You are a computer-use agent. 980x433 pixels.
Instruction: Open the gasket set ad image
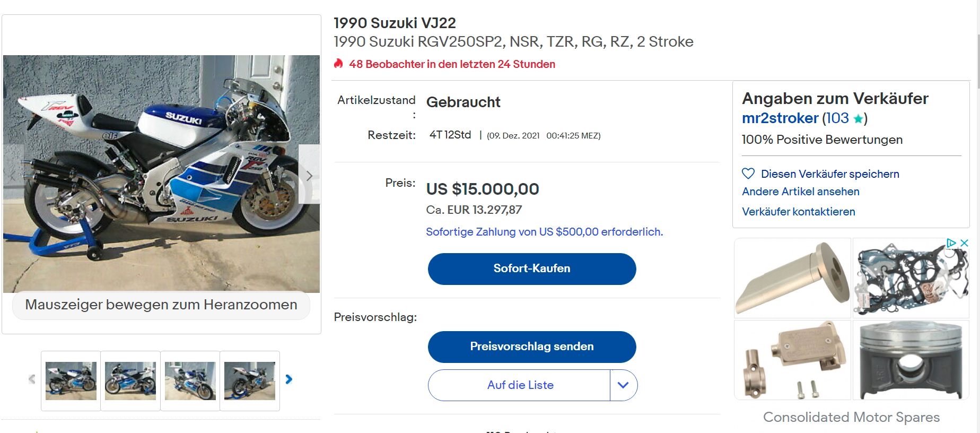(x=911, y=278)
